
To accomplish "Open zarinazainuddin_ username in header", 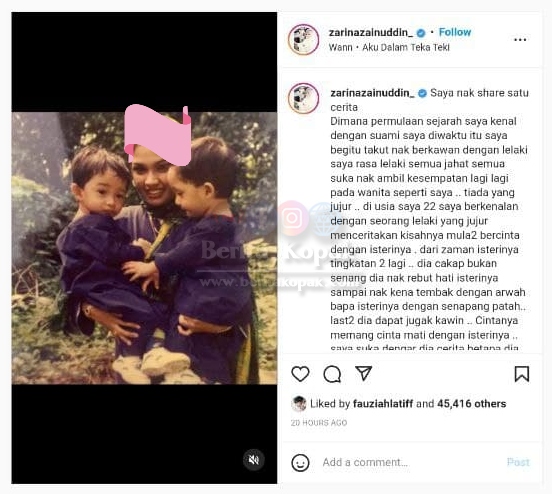I will (371, 32).
